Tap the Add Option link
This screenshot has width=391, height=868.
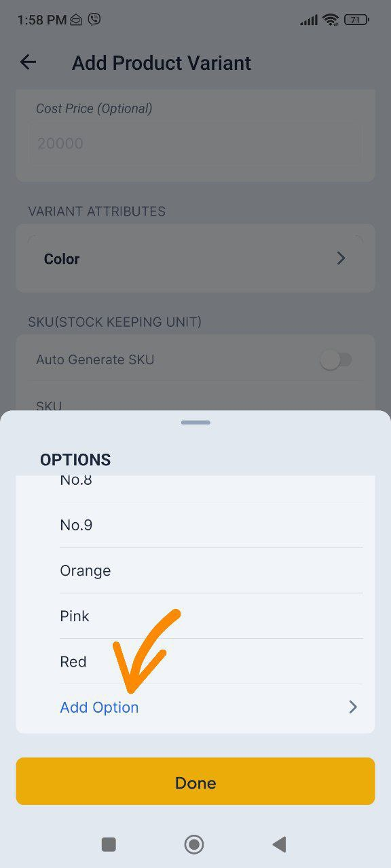[99, 707]
